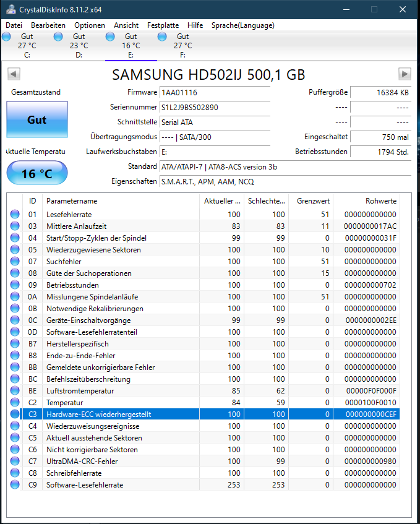This screenshot has height=524, width=420.
Task: Select the Lesefehlerrate parameter name
Action: (x=69, y=215)
